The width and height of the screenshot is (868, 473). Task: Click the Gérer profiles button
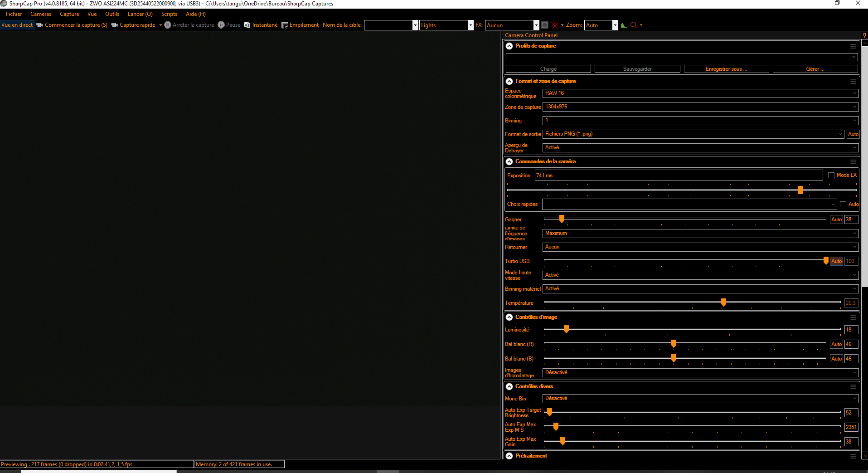pyautogui.click(x=815, y=69)
